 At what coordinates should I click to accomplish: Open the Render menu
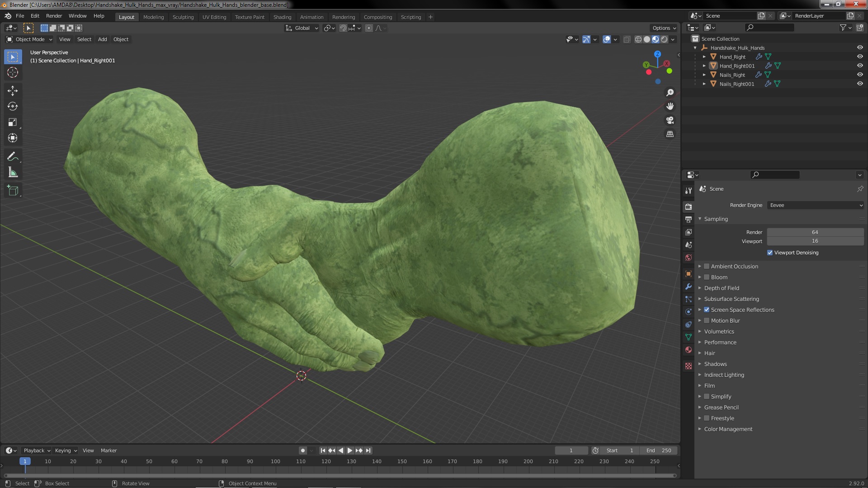click(x=54, y=16)
